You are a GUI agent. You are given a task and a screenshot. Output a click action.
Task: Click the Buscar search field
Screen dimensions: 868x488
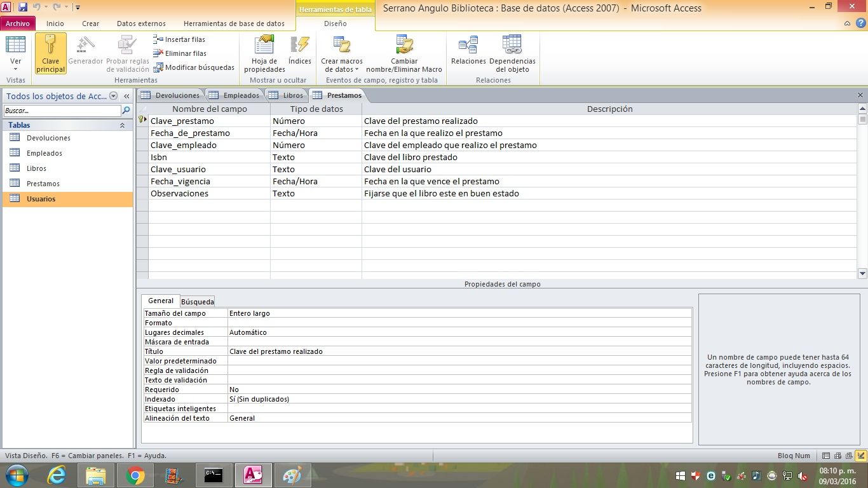[61, 111]
